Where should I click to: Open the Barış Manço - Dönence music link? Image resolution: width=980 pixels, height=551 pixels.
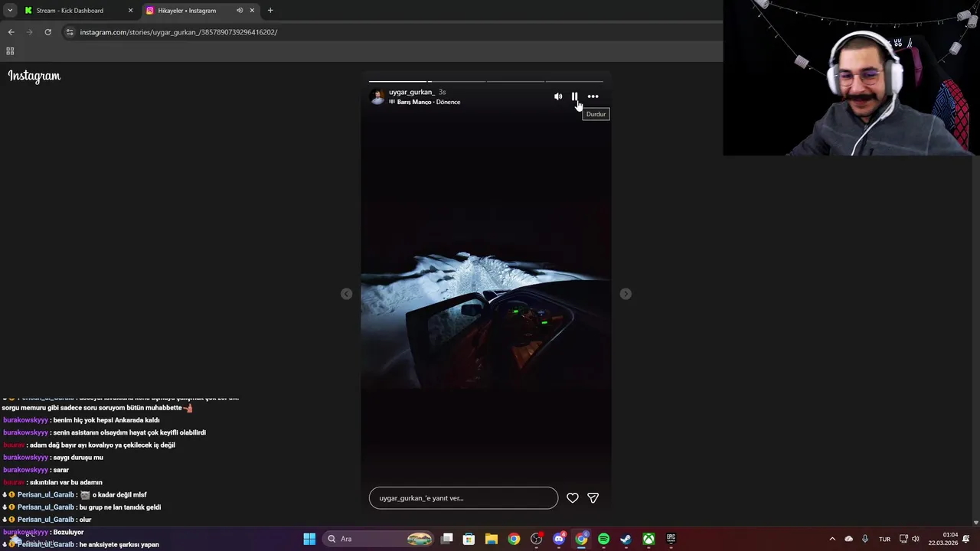(429, 102)
